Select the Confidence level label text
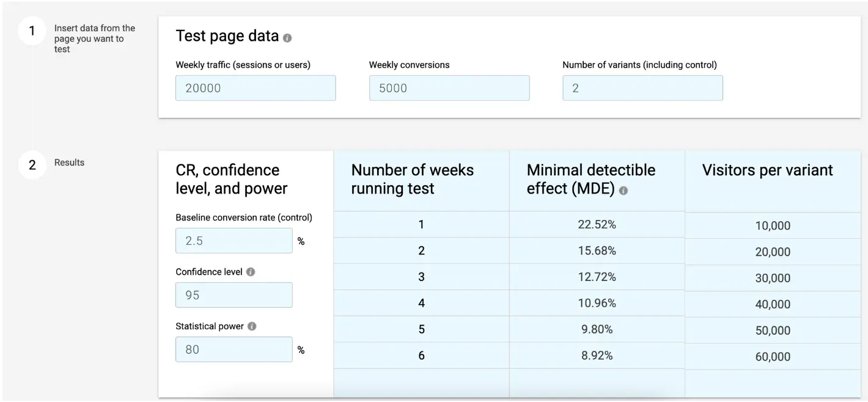868x402 pixels. coord(209,272)
